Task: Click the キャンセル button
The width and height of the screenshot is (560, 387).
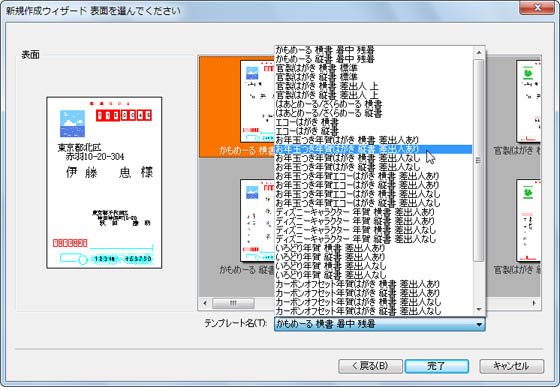Action: click(511, 366)
